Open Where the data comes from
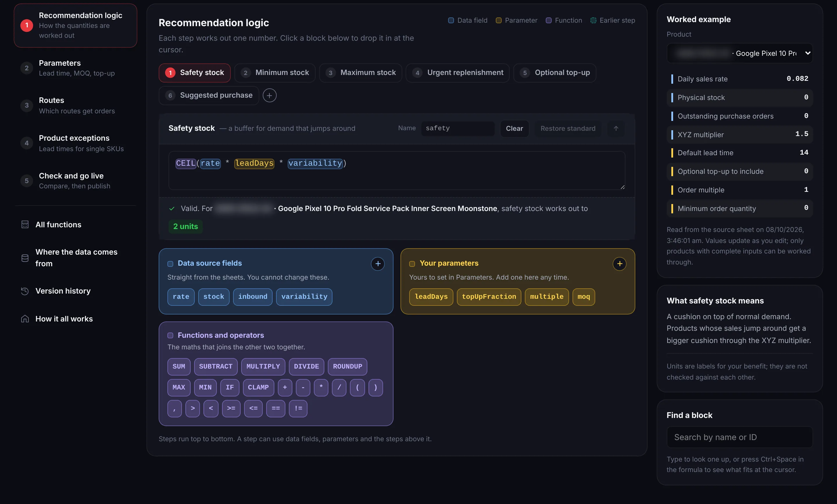 click(x=75, y=258)
